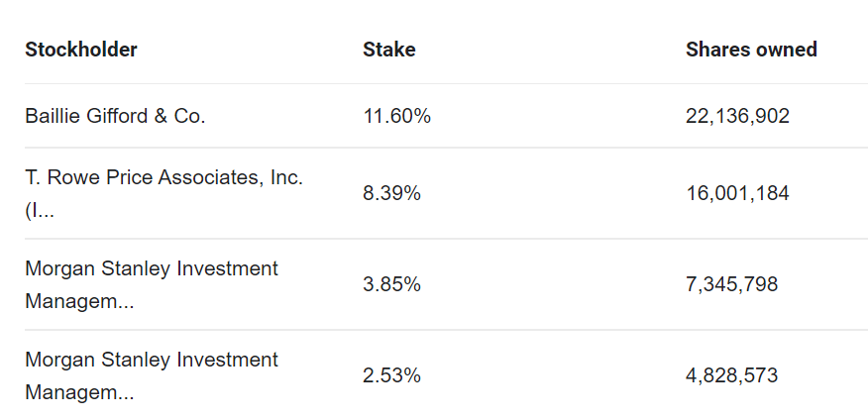Open T. Rowe Price Associates, Inc. entry
Image resolution: width=868 pixels, height=420 pixels.
pos(163,177)
